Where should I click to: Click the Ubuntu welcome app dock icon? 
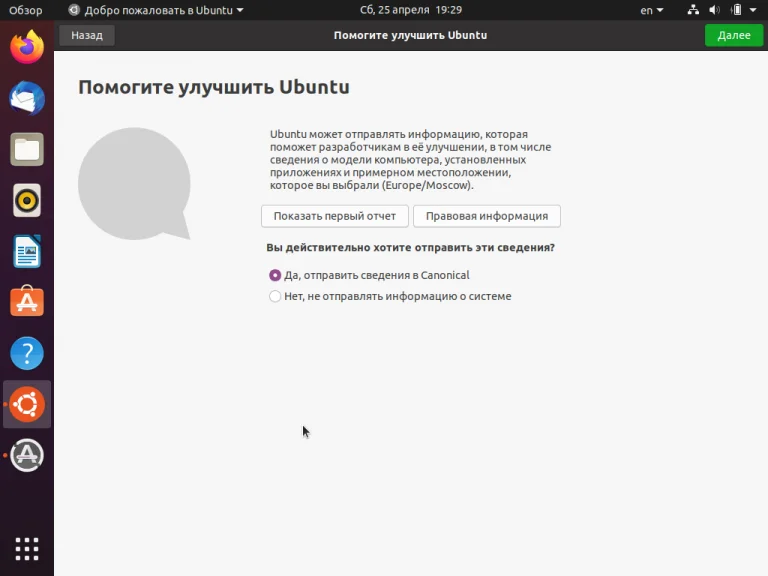27,404
